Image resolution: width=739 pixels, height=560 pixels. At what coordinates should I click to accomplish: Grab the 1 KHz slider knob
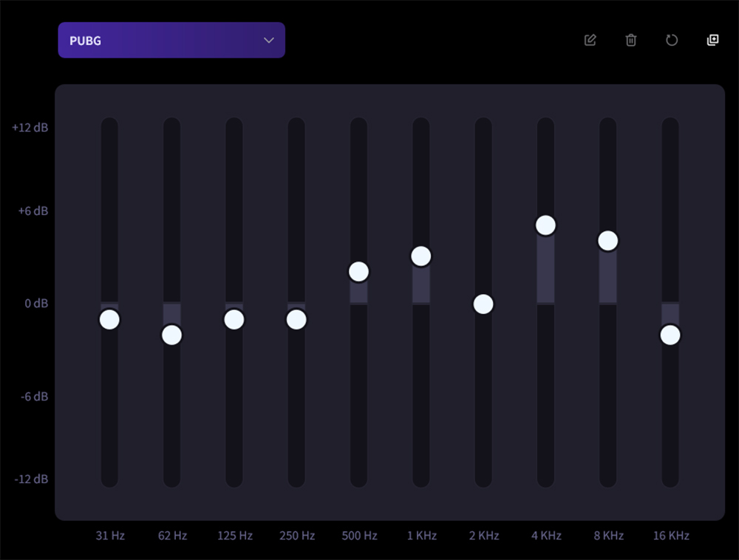(x=420, y=256)
